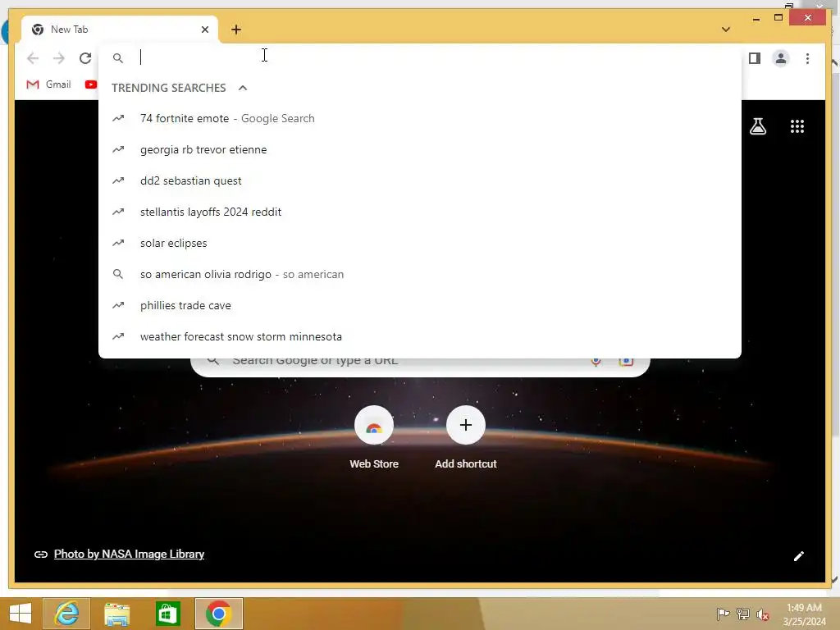Viewport: 840px width, 630px height.
Task: Select suggestion so american olivia rodrigo
Action: coord(420,274)
